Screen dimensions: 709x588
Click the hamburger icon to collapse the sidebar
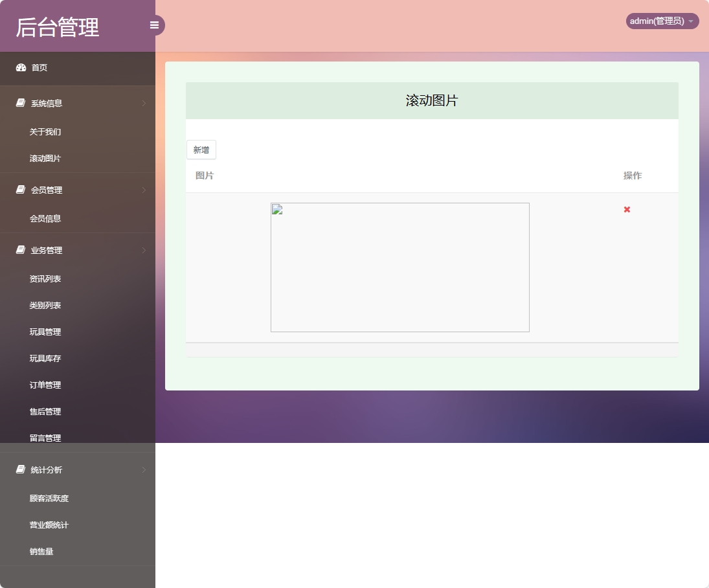tap(154, 25)
